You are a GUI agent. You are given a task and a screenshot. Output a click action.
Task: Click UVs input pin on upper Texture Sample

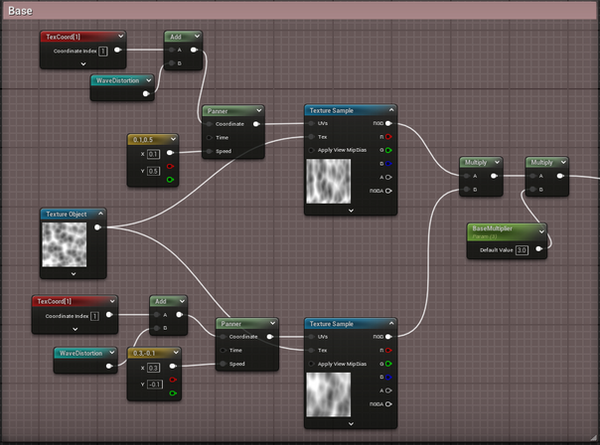[311, 123]
